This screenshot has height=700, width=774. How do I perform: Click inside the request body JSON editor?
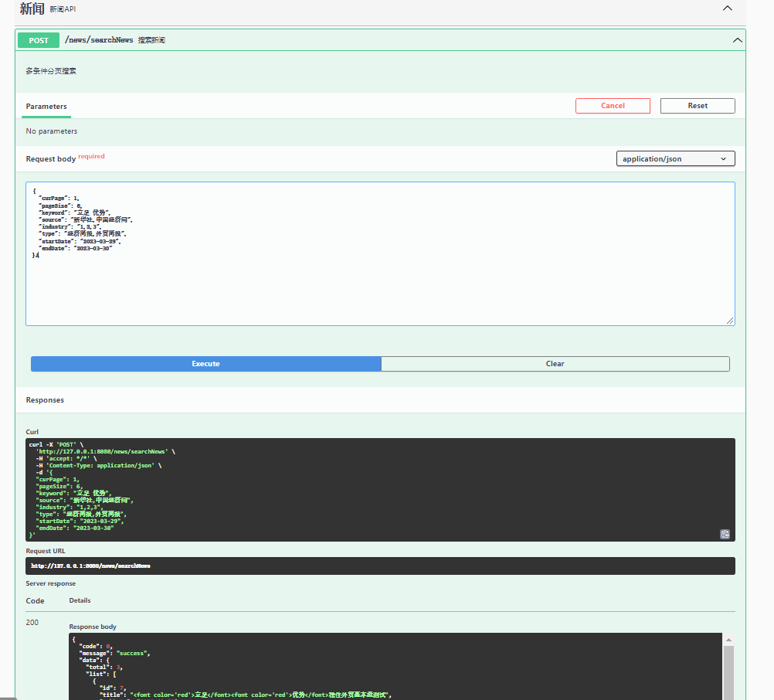click(x=380, y=253)
